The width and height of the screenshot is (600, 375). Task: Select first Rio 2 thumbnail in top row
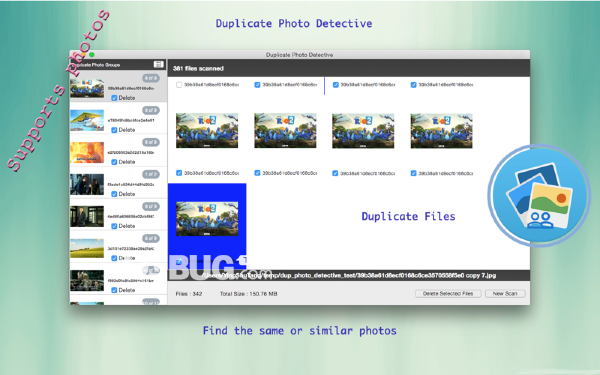pyautogui.click(x=207, y=130)
